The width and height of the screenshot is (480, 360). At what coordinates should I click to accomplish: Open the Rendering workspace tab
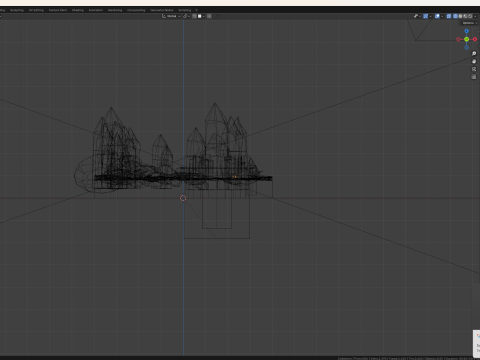coord(115,10)
